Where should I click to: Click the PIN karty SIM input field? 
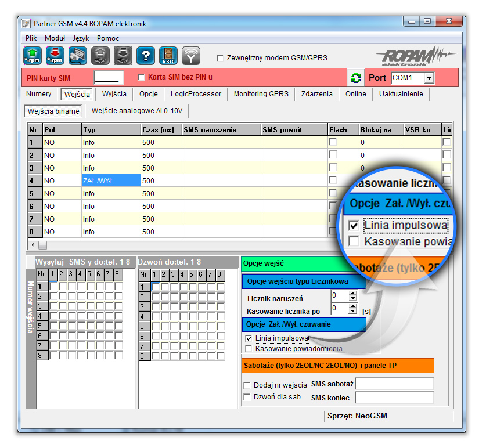(x=109, y=78)
